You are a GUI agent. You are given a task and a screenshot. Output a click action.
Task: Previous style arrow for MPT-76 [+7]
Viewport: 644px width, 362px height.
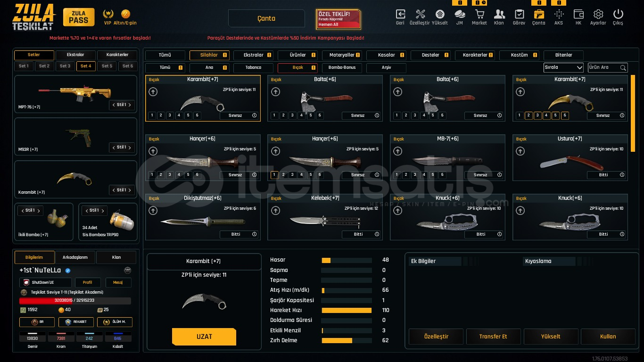[113, 105]
